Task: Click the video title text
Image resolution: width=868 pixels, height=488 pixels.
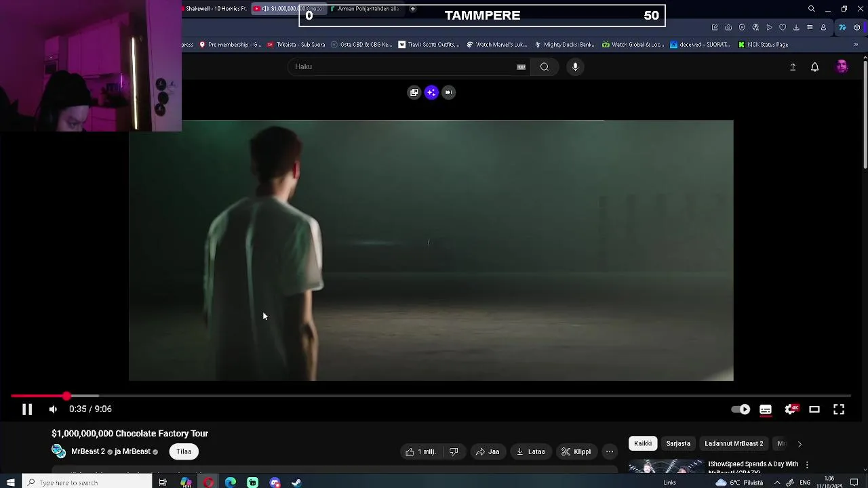Action: pyautogui.click(x=130, y=434)
